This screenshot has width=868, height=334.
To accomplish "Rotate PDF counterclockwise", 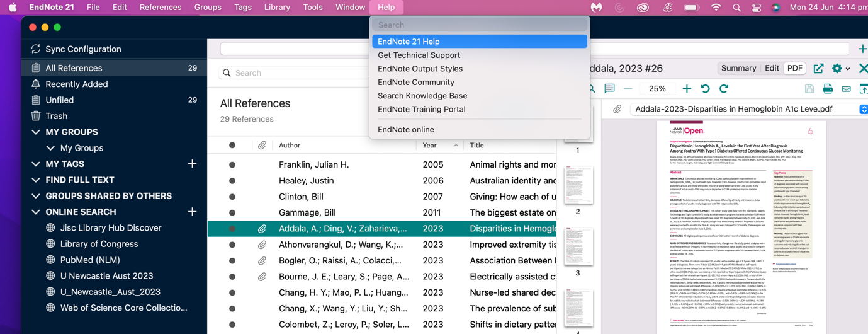I will [705, 89].
